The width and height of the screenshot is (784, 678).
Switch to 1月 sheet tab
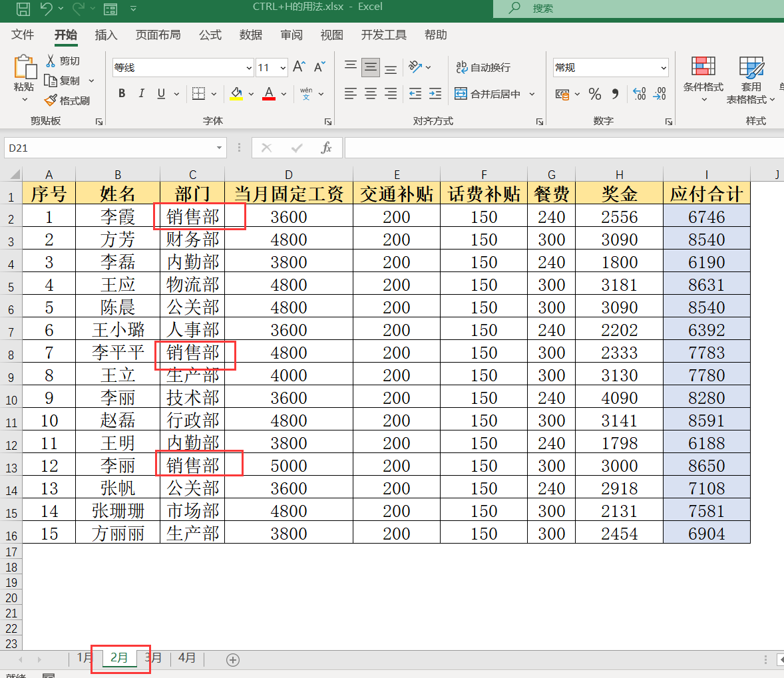point(85,658)
